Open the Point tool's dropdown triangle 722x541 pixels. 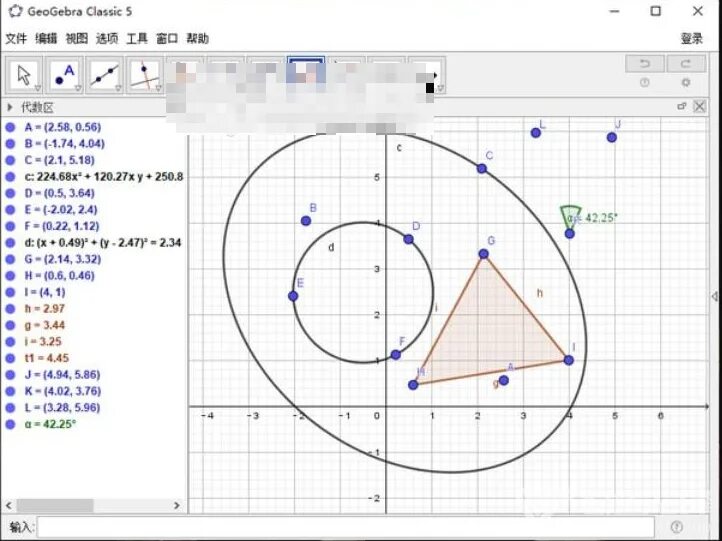pyautogui.click(x=78, y=88)
